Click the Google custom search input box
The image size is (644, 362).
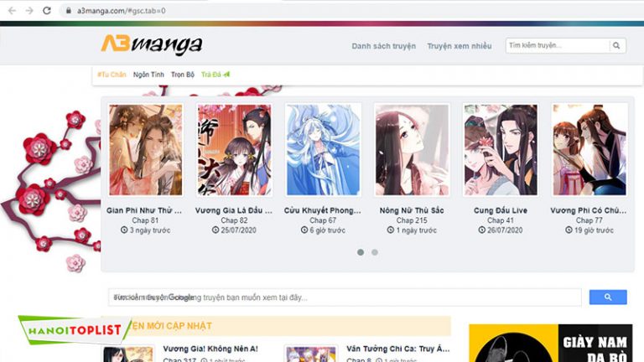[x=345, y=297]
